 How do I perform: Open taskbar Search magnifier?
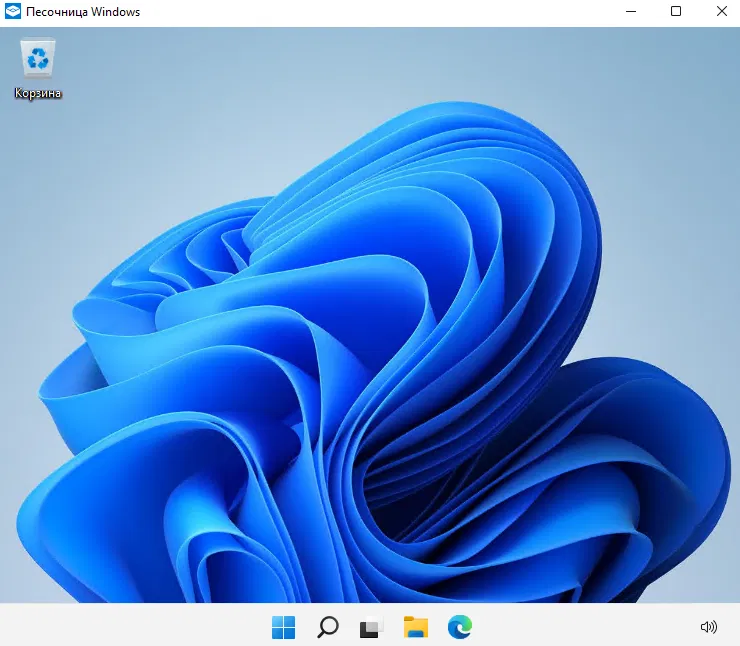point(328,627)
